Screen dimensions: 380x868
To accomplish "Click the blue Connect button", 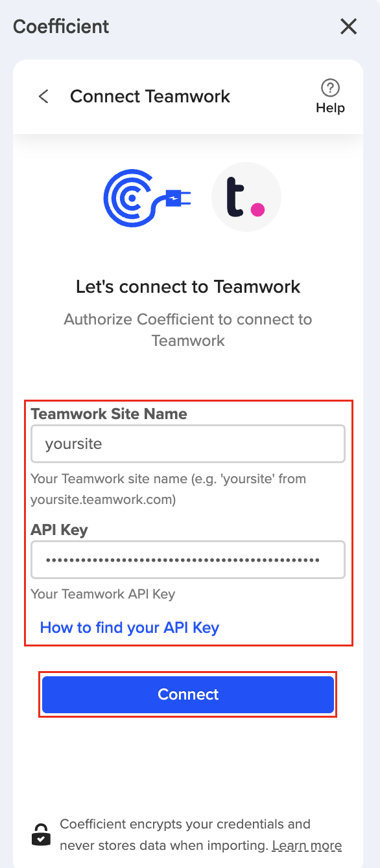I will pyautogui.click(x=188, y=694).
